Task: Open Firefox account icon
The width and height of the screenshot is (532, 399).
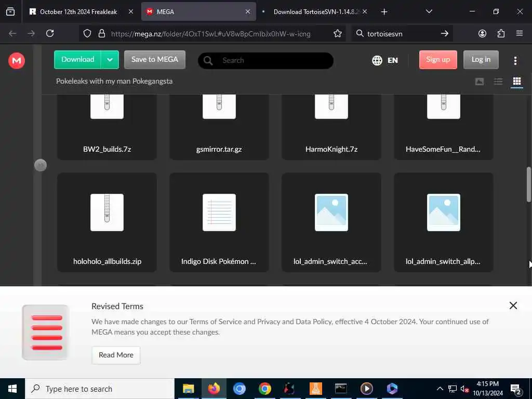Action: (x=482, y=33)
